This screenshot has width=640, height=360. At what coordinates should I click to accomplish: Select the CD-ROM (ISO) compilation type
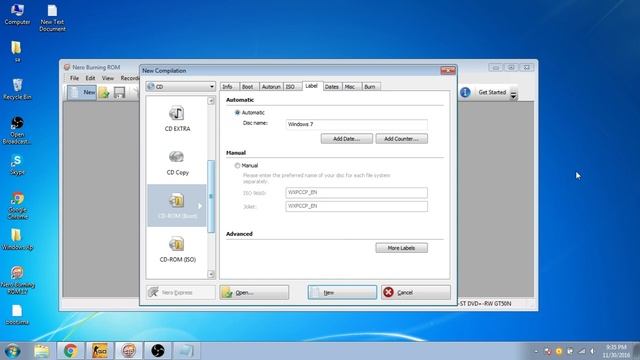click(x=177, y=250)
